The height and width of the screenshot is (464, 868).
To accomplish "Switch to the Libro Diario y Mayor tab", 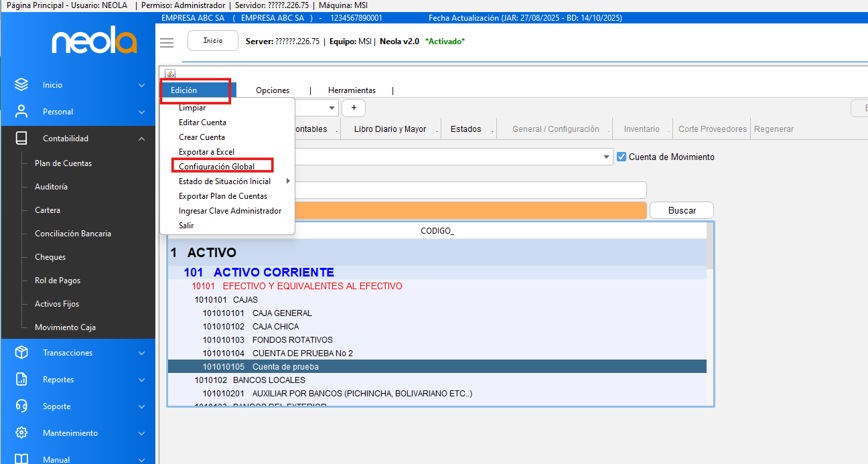I will click(390, 129).
